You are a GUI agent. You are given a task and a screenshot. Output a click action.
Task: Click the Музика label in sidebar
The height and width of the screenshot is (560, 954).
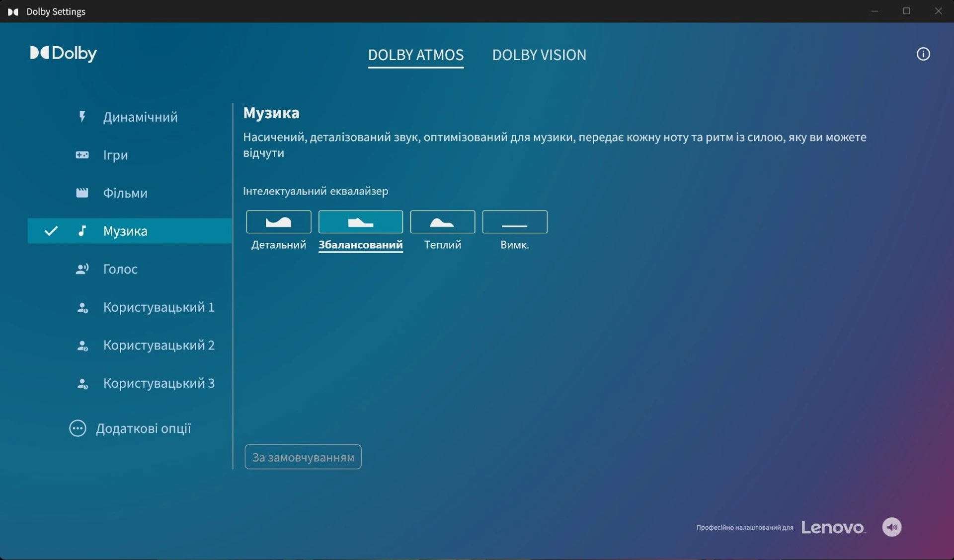[x=125, y=231]
